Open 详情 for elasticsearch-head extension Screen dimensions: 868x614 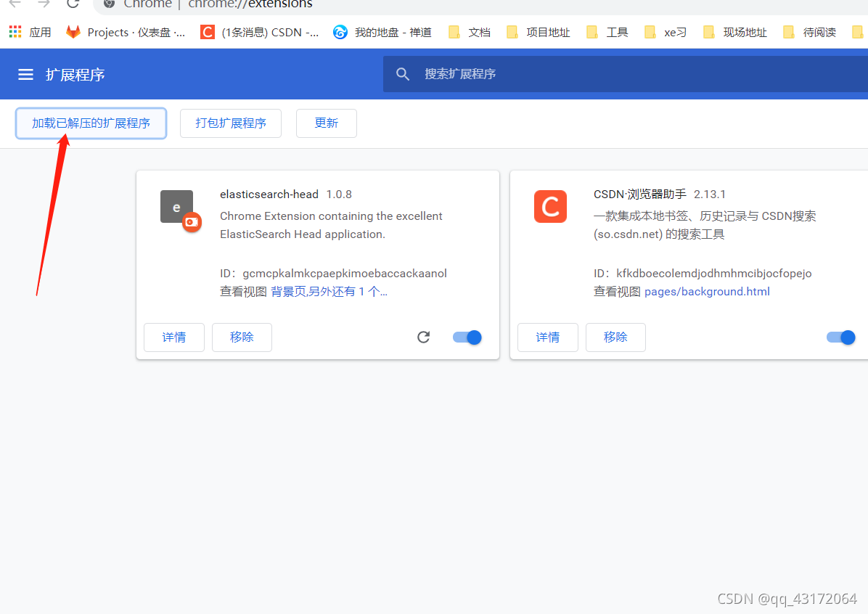tap(173, 337)
